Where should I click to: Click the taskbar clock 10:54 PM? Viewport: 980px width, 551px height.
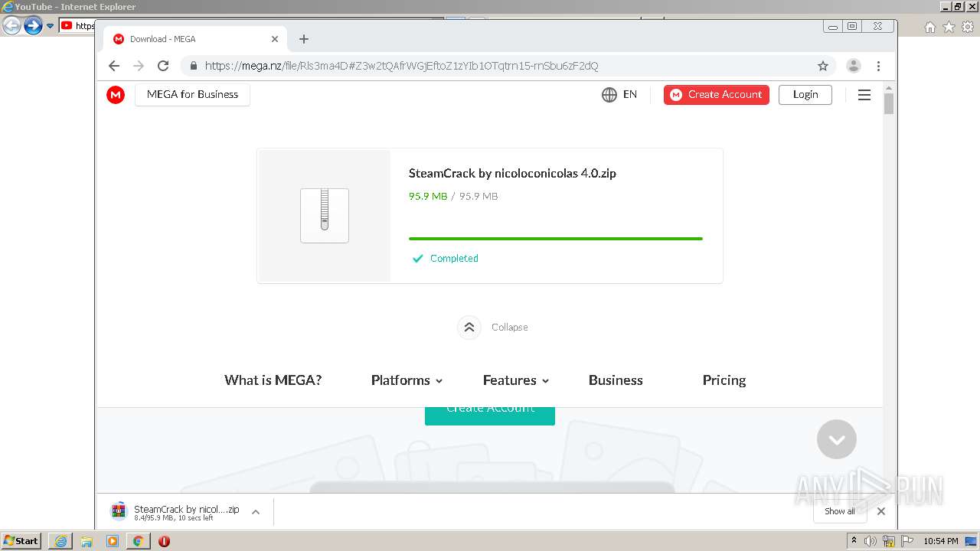point(941,541)
